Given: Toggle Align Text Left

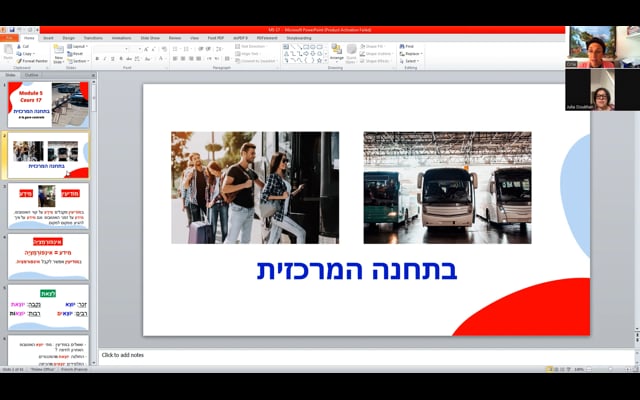Looking at the screenshot, I should [x=175, y=59].
